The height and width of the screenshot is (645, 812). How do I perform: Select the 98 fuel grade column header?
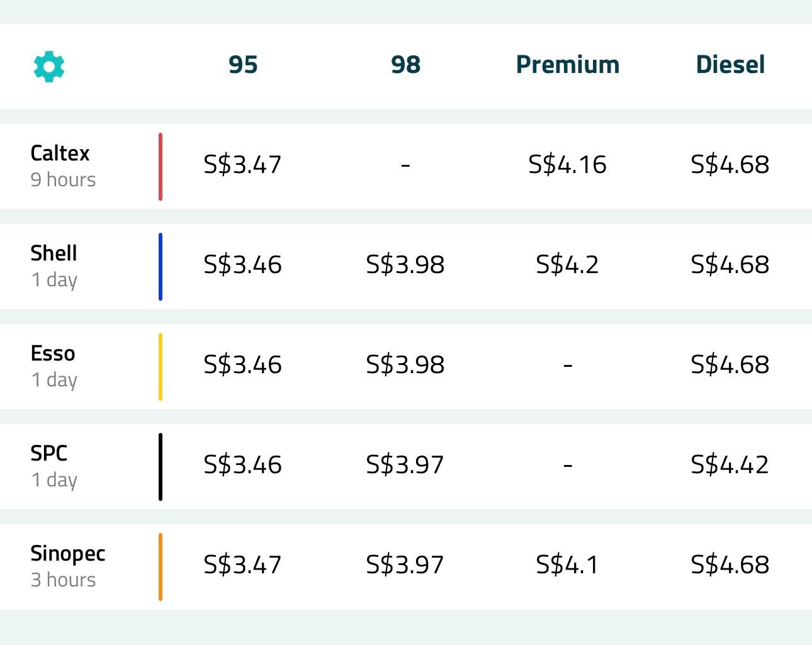coord(405,65)
